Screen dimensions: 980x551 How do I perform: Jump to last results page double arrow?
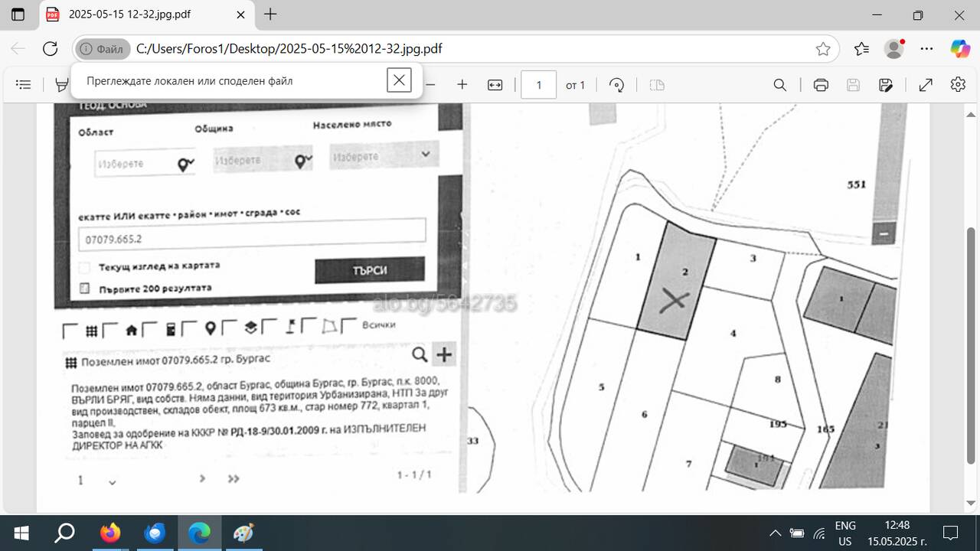click(x=234, y=479)
